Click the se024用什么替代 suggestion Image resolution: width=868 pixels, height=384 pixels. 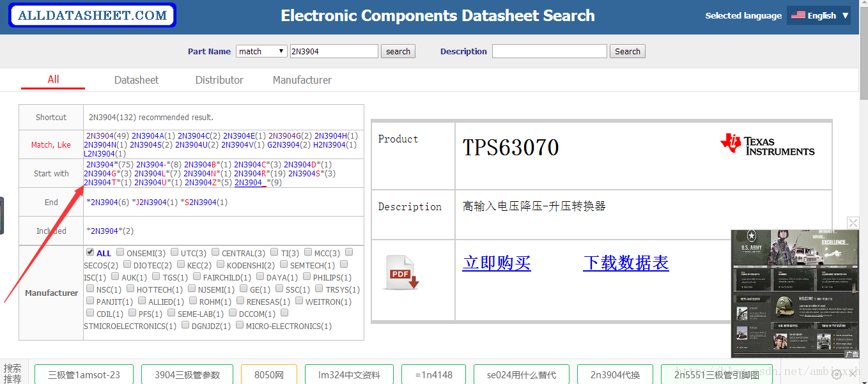[522, 374]
